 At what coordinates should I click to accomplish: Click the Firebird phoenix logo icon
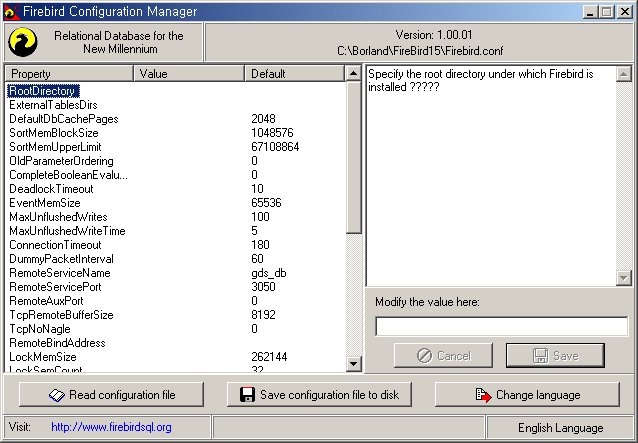(x=23, y=42)
